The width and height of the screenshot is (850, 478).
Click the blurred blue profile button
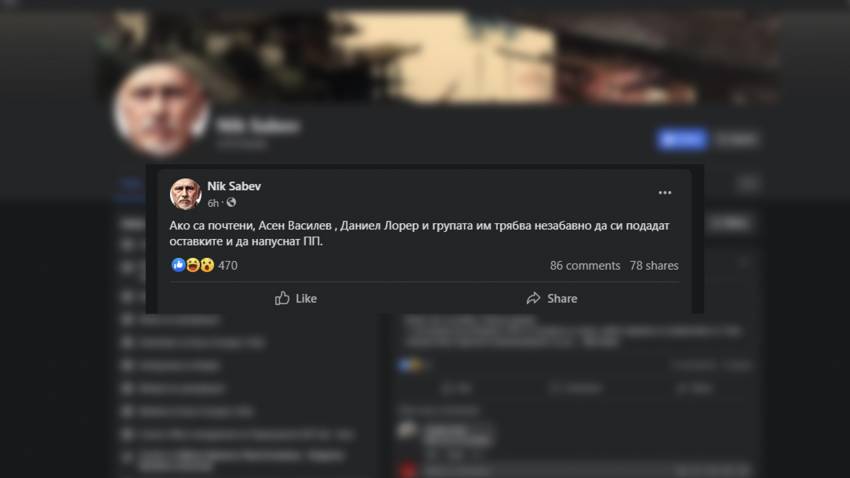(682, 139)
